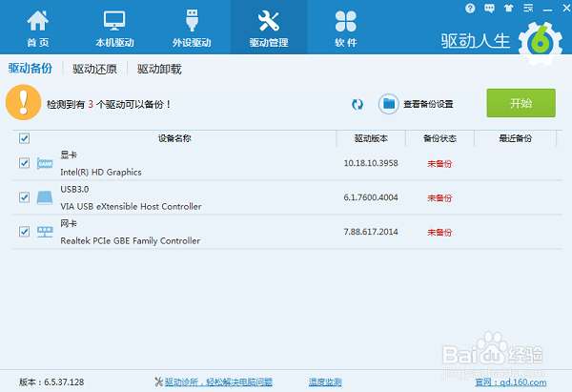Go to the 首页 home section
The height and width of the screenshot is (392, 572).
click(38, 27)
